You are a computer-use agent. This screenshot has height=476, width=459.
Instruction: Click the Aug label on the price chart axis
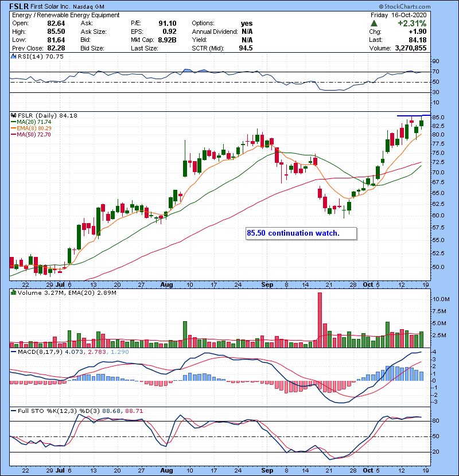(166, 284)
